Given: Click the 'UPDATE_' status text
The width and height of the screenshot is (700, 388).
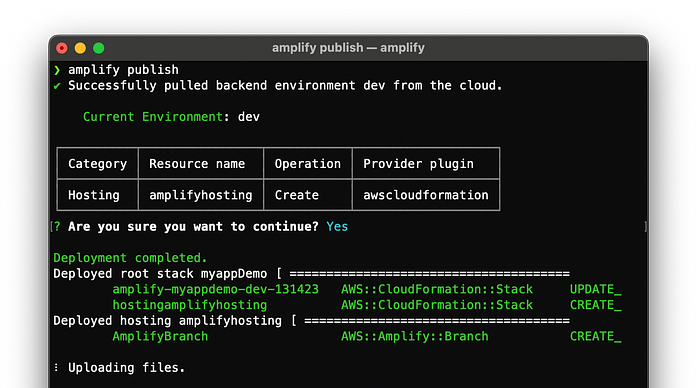Looking at the screenshot, I should [x=596, y=289].
